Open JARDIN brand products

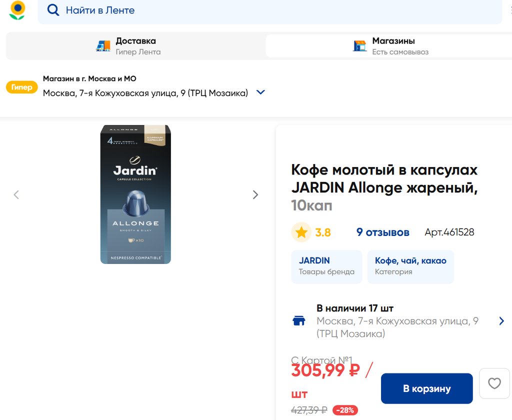pyautogui.click(x=326, y=266)
